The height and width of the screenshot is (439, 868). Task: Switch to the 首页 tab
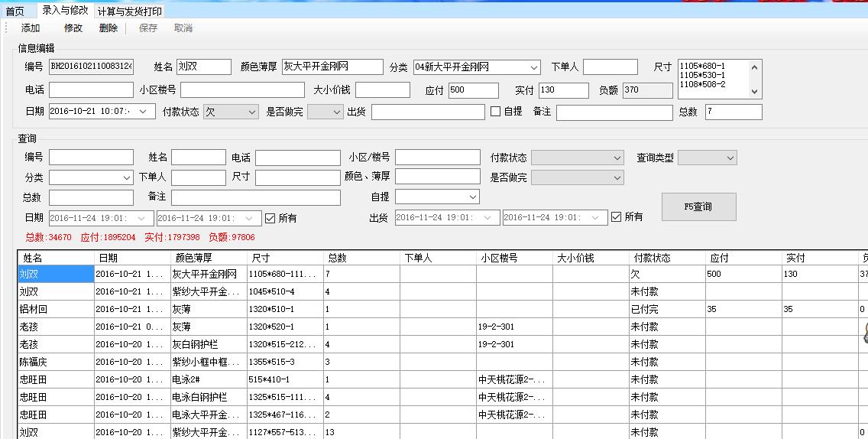(15, 11)
